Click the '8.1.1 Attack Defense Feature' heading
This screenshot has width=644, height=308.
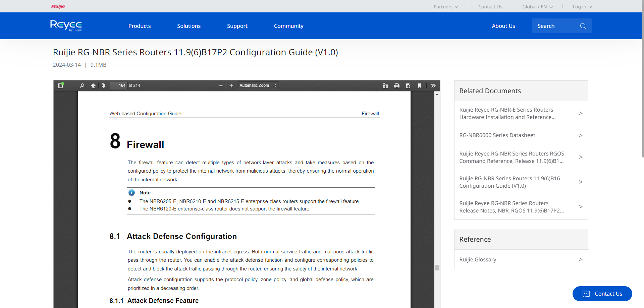tap(154, 301)
